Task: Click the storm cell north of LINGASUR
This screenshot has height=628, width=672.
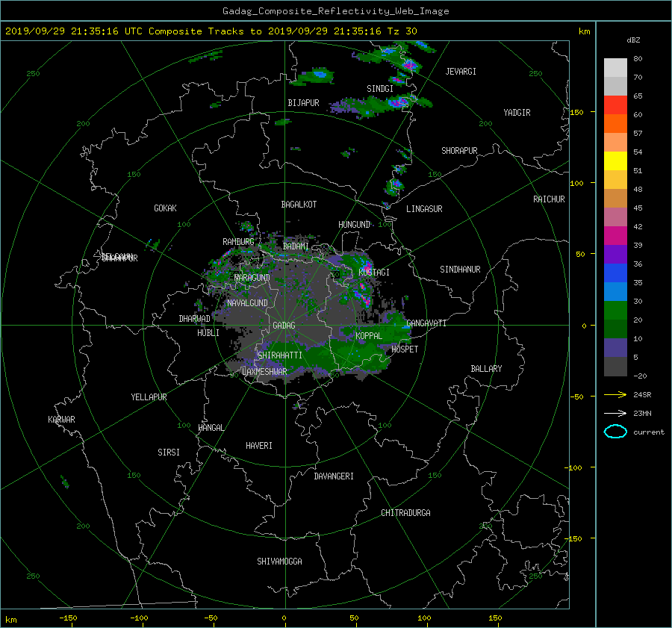Action: [396, 184]
